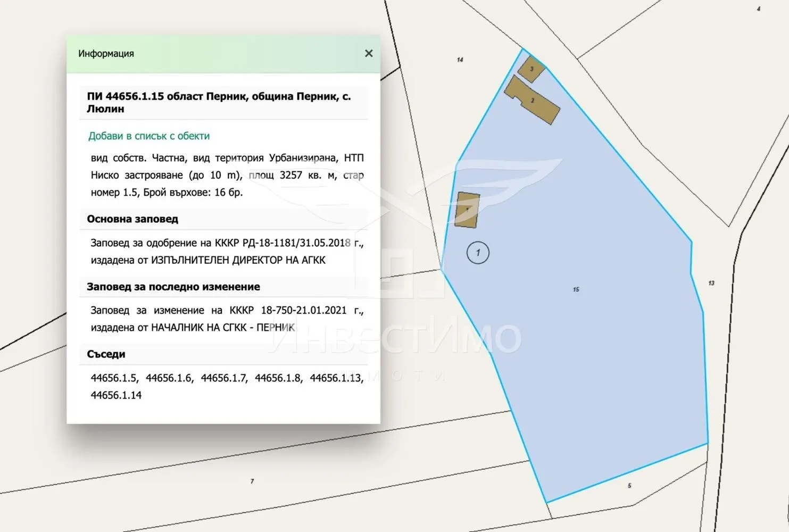Screen dimensions: 789x532
Task: Select neighbor parcel 44656.1.13 text
Action: pyautogui.click(x=337, y=378)
